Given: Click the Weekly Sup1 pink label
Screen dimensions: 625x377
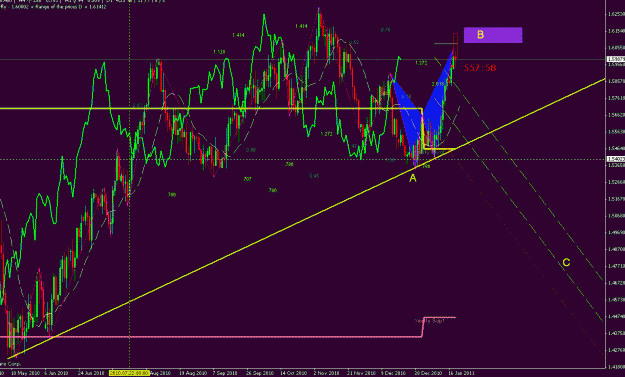Looking at the screenshot, I should click(x=429, y=321).
